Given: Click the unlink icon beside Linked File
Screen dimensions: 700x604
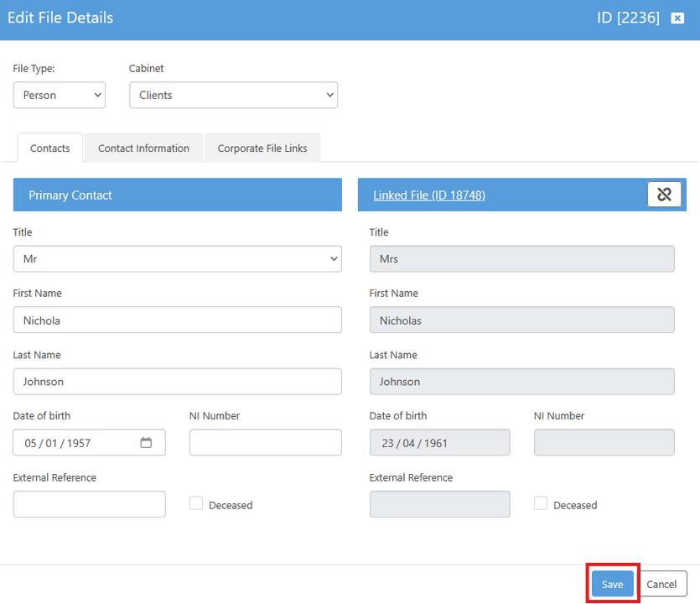Looking at the screenshot, I should pos(664,195).
